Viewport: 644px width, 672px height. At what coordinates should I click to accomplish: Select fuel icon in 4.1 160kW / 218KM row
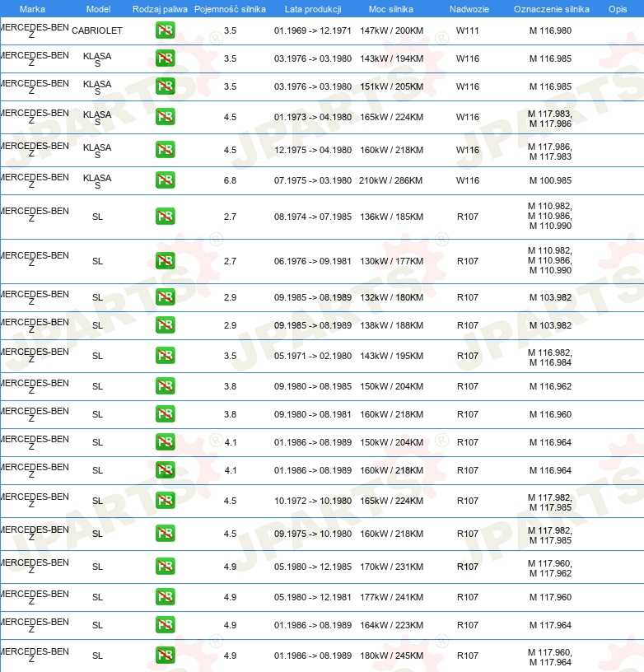click(x=165, y=469)
